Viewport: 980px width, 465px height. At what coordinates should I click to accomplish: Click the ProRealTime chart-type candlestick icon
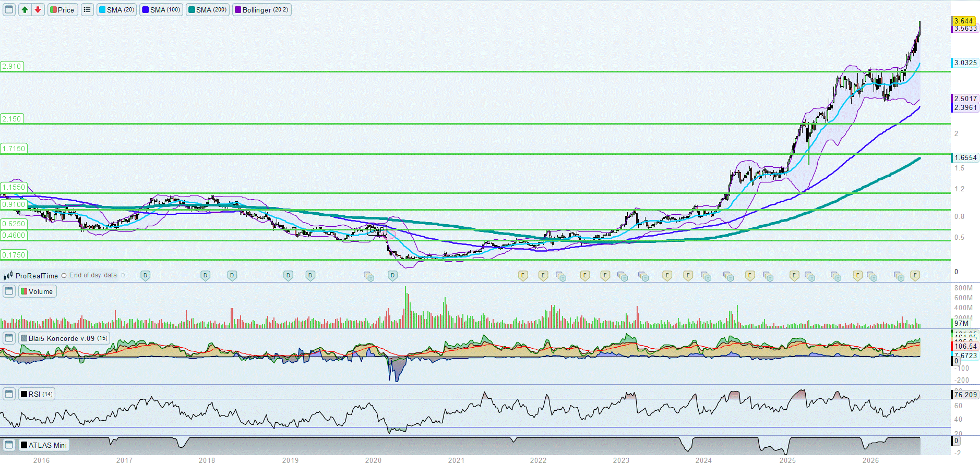(x=8, y=275)
